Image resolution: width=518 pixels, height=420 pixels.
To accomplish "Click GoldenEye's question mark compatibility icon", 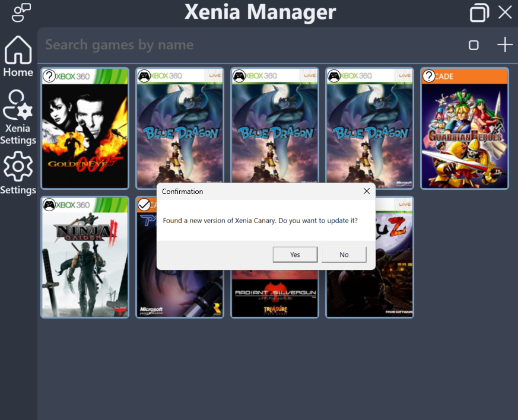I will click(49, 77).
